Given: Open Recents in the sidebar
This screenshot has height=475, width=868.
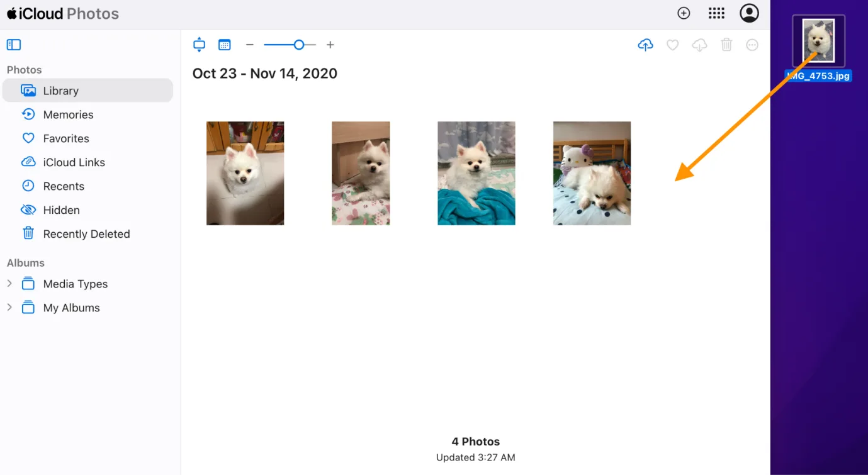Looking at the screenshot, I should pos(87,186).
